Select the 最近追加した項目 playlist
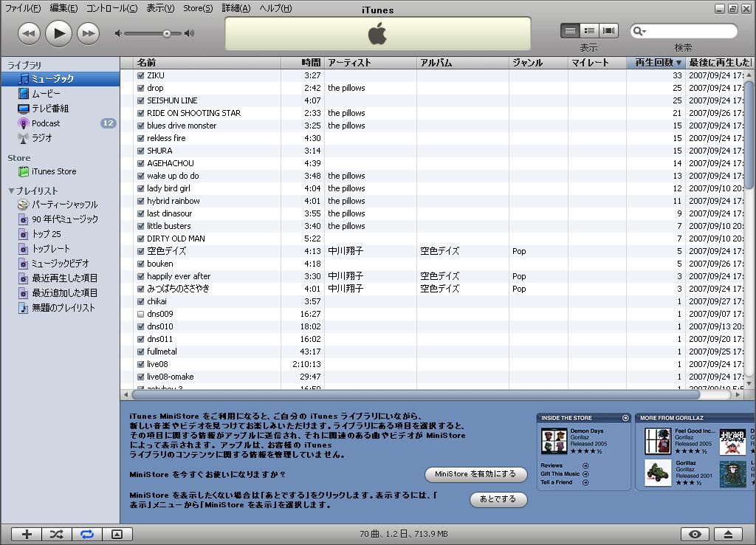Viewport: 756px width, 545px height. coord(61,292)
